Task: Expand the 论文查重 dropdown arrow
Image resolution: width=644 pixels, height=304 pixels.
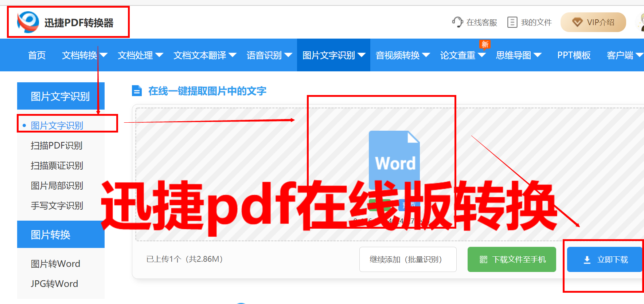Action: (x=482, y=55)
